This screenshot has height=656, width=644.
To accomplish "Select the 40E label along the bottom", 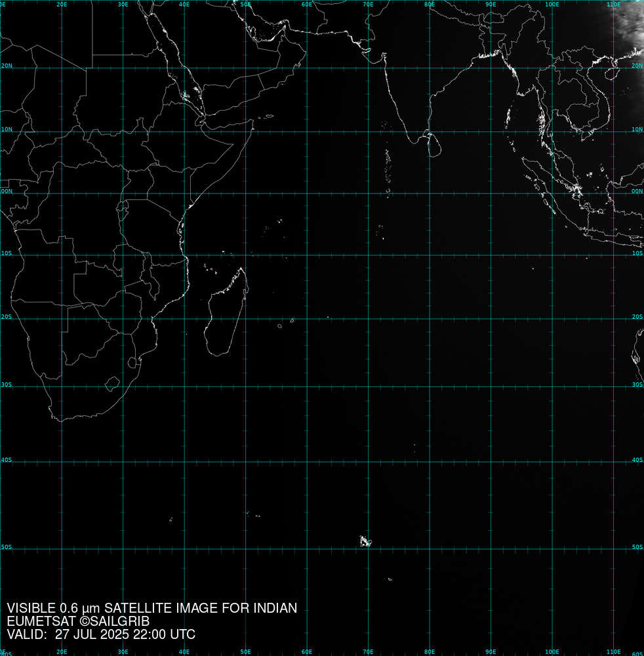I will 184,652.
